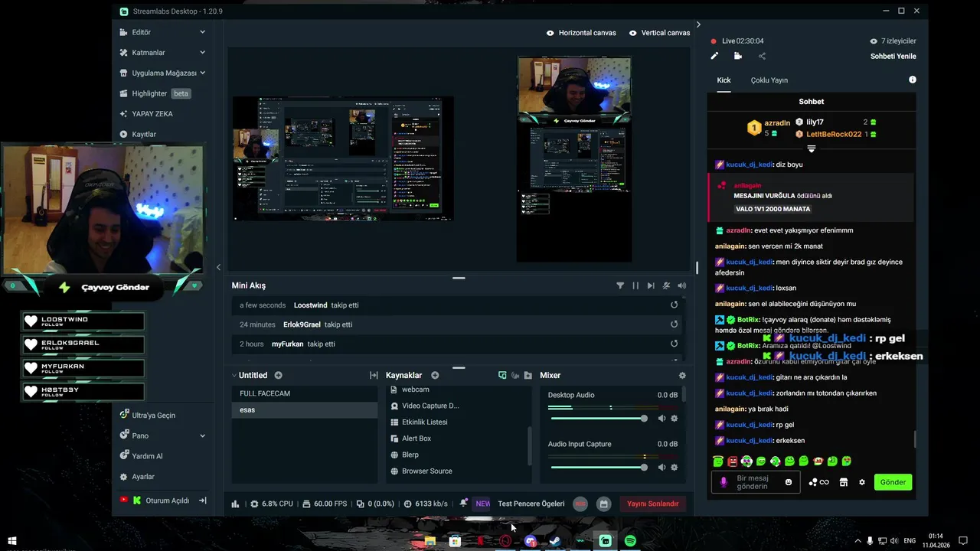Viewport: 980px width, 551px height.
Task: Open Desktop Audio source settings gear
Action: point(675,419)
